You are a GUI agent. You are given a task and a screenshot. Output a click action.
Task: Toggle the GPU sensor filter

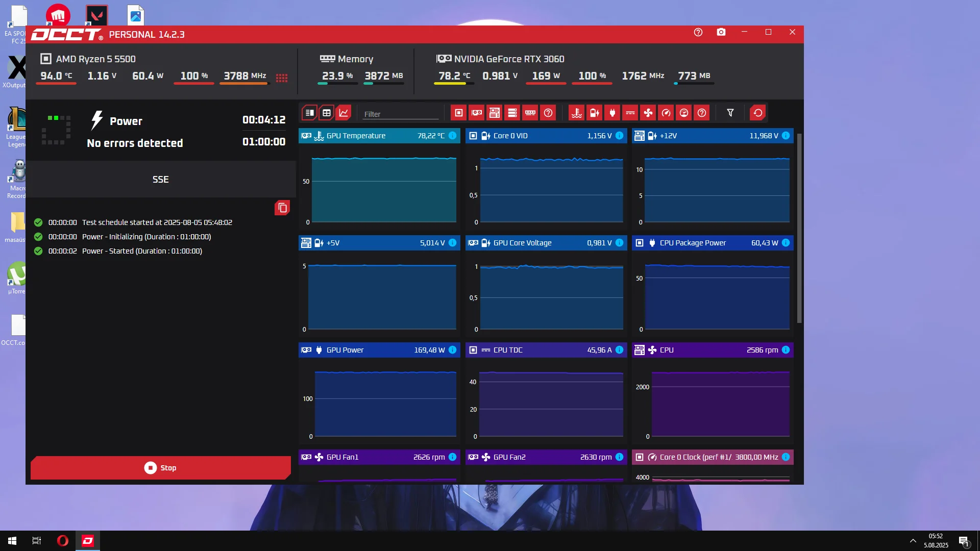477,113
